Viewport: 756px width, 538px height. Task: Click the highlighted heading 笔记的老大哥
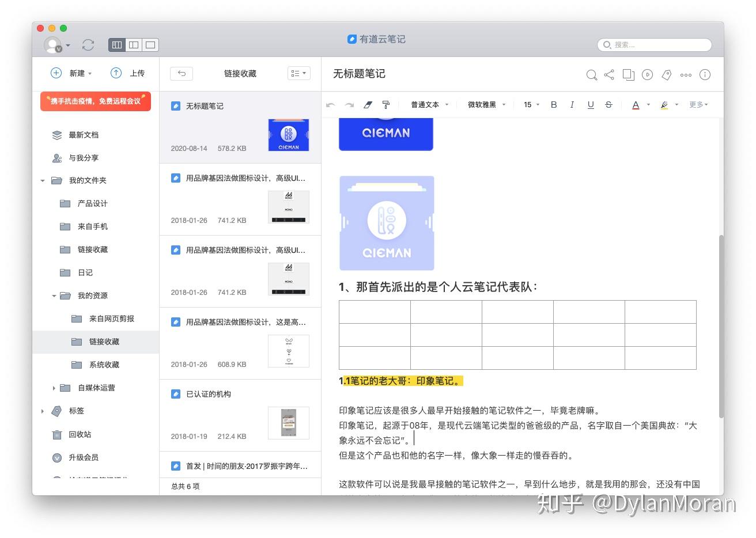400,381
